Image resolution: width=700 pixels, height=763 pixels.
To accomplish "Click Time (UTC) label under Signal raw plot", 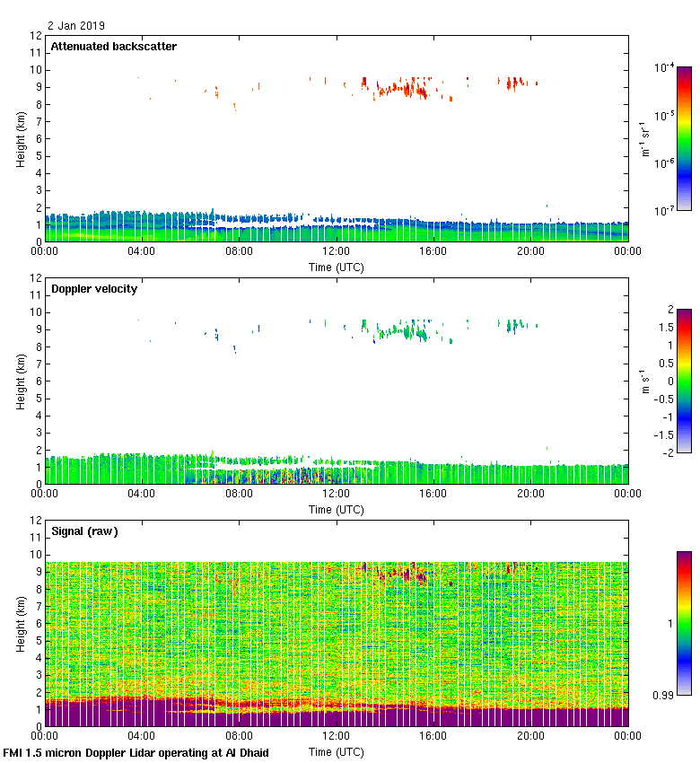I will click(336, 751).
